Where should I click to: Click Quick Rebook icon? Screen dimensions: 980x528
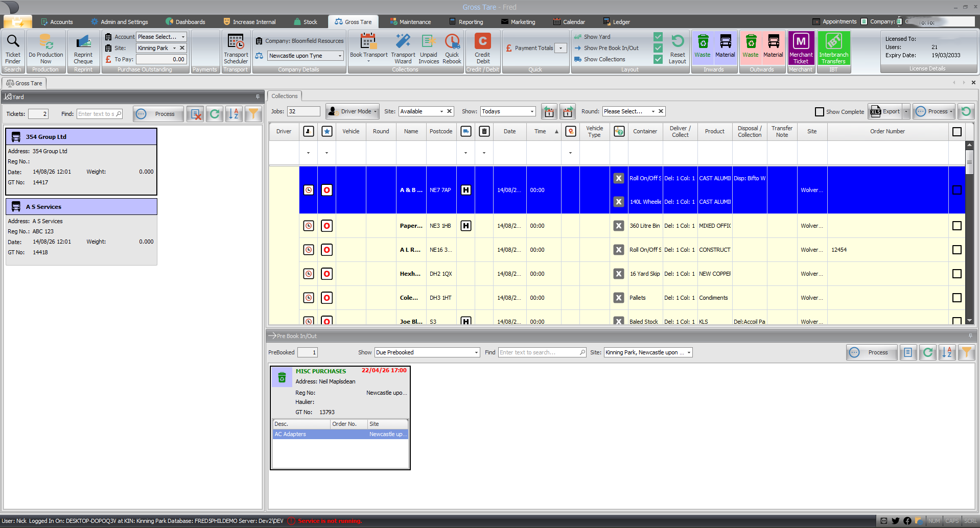click(452, 49)
